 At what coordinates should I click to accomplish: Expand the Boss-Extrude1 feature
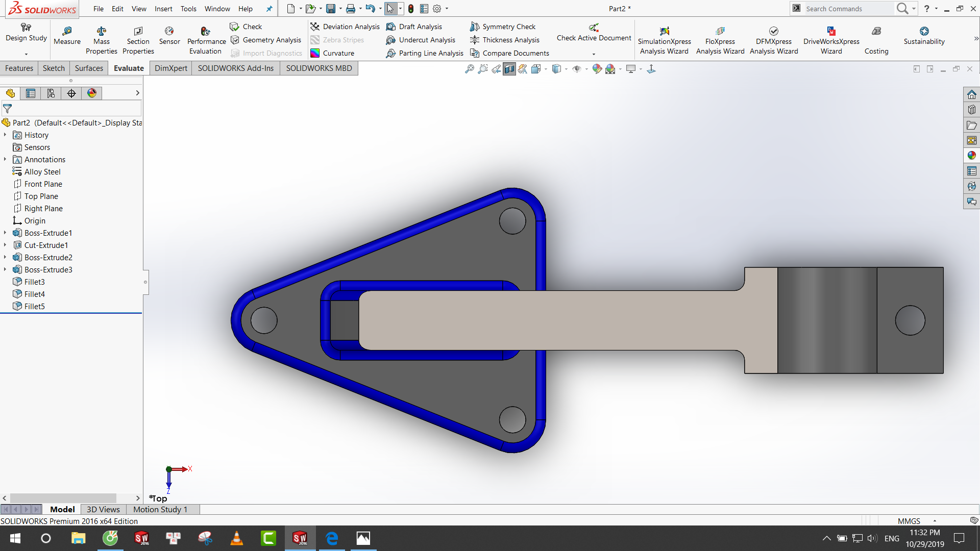[5, 233]
